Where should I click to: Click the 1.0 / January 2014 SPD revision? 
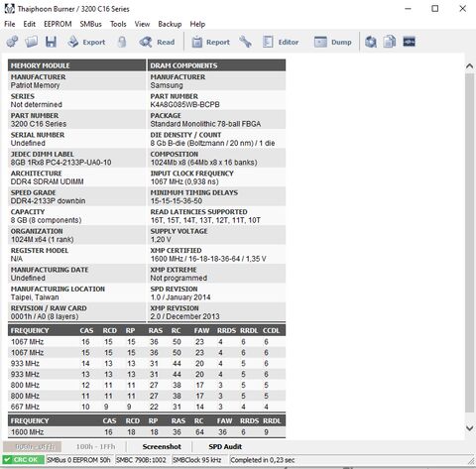180,297
